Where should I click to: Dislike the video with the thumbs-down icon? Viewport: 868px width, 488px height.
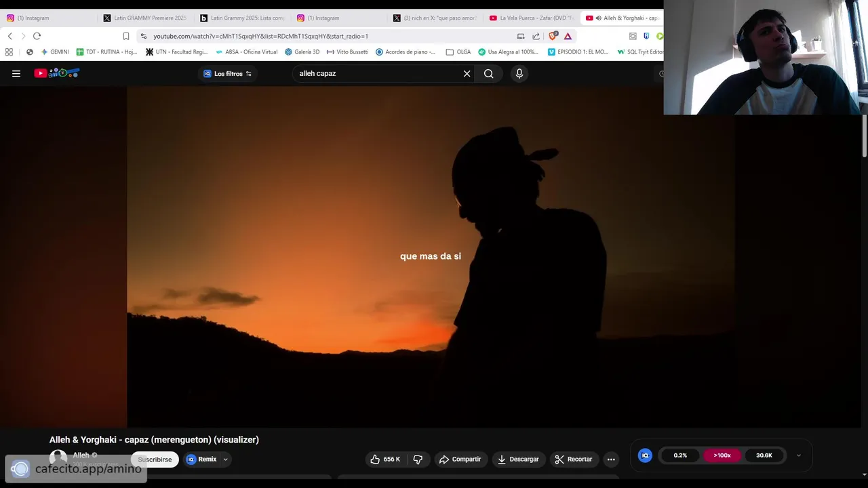[418, 459]
